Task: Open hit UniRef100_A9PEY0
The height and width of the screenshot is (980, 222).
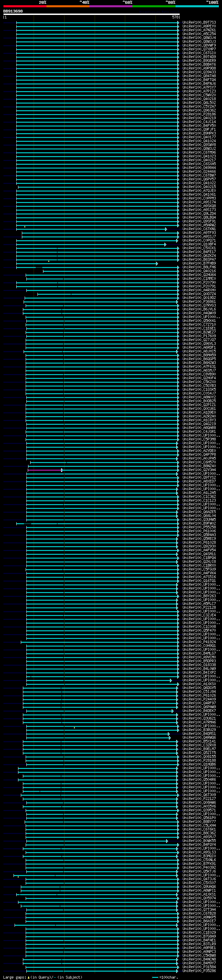Action: click(199, 26)
